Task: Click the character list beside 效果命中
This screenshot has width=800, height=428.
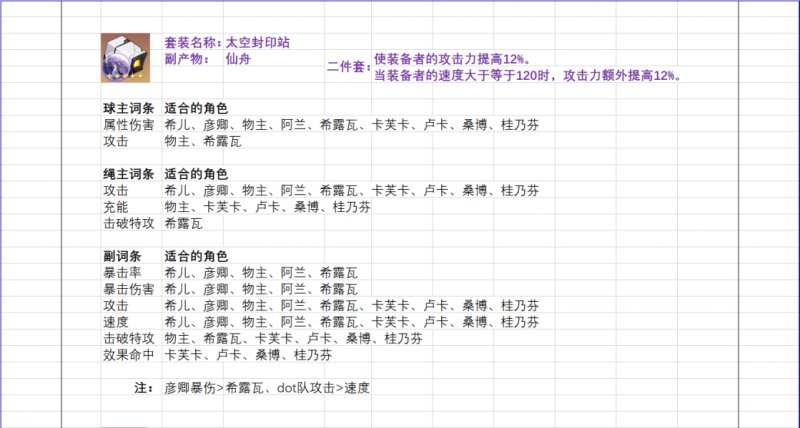Action: 248,355
